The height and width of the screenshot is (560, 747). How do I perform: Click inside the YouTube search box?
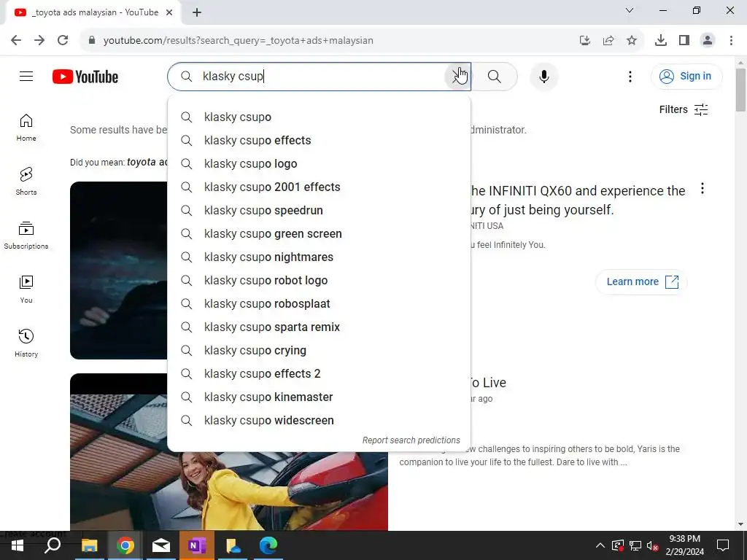tap(320, 76)
